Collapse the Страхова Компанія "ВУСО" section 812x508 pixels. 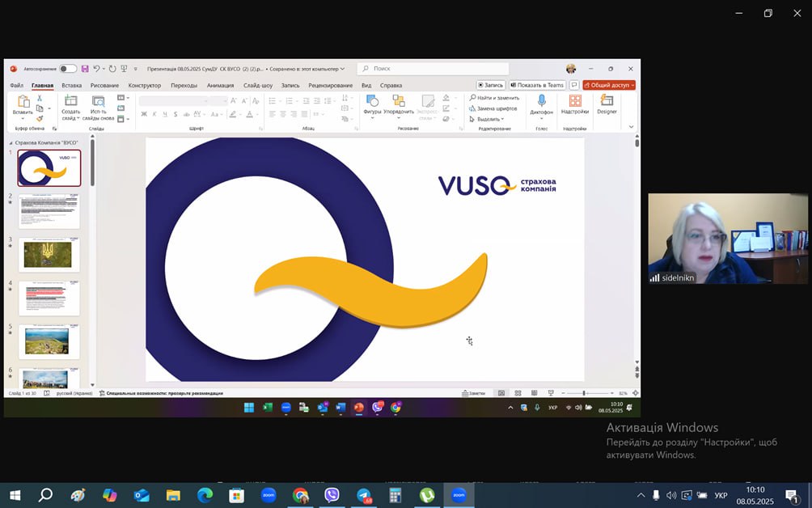pyautogui.click(x=11, y=142)
